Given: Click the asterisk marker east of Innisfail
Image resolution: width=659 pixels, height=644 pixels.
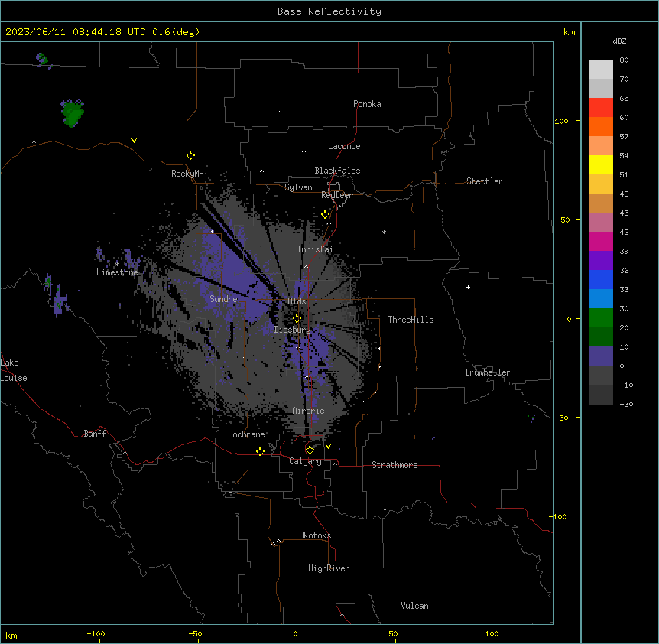Looking at the screenshot, I should [384, 232].
